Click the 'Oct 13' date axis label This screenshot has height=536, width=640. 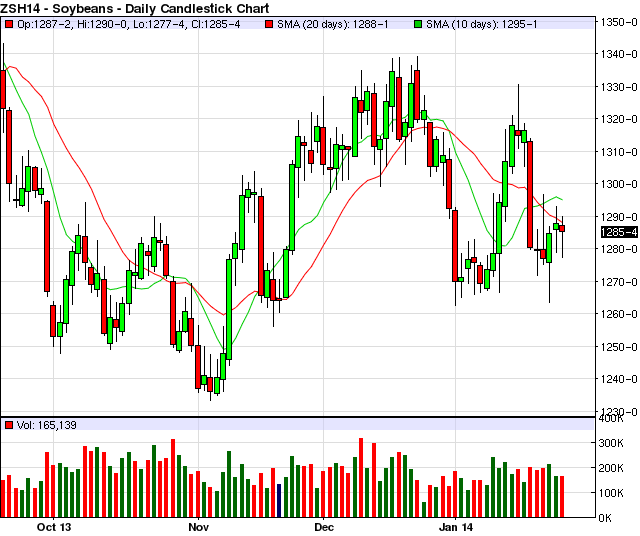tap(54, 527)
